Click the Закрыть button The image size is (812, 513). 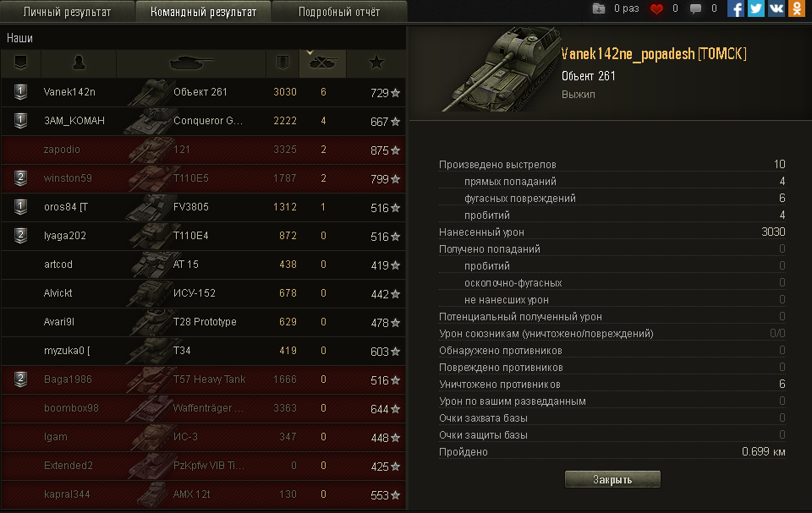pos(612,479)
